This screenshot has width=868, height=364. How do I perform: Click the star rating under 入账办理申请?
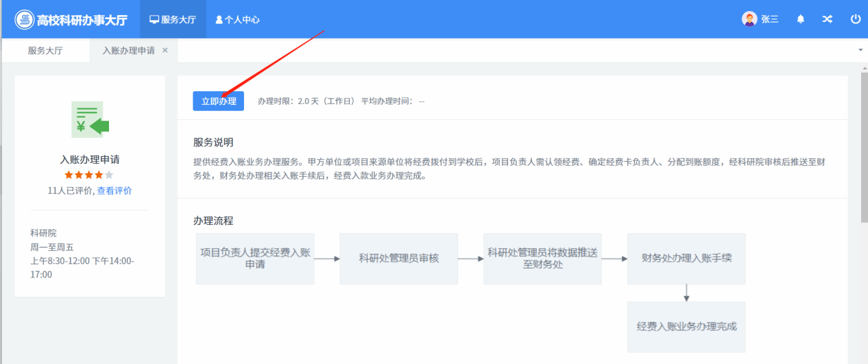[89, 175]
